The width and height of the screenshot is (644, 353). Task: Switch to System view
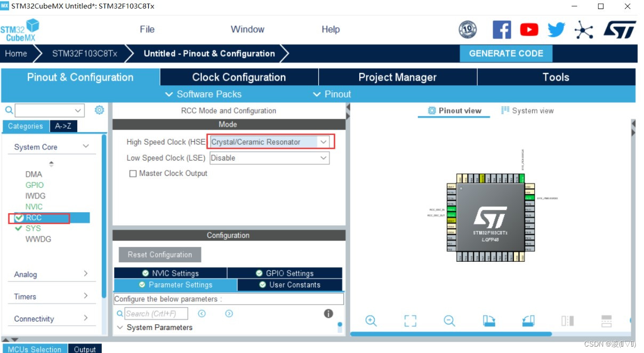click(x=527, y=110)
